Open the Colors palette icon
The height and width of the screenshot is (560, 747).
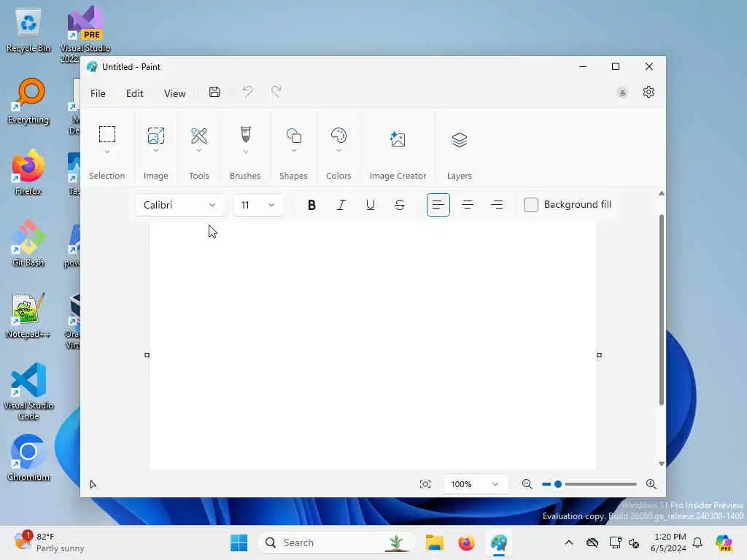pos(338,136)
